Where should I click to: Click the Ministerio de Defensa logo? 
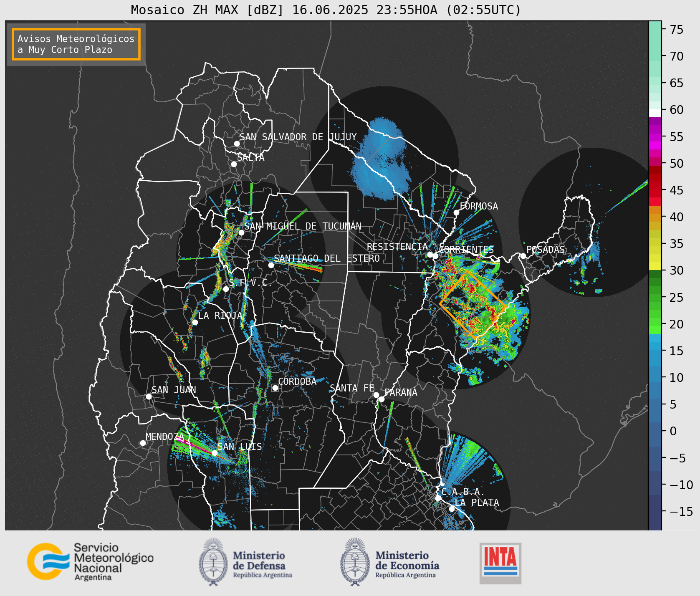pos(245,562)
